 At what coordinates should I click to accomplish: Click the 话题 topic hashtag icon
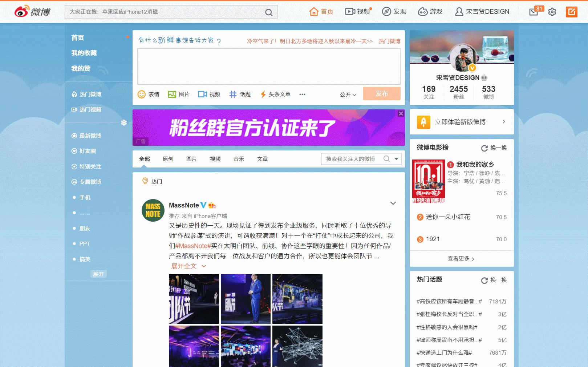pyautogui.click(x=232, y=94)
